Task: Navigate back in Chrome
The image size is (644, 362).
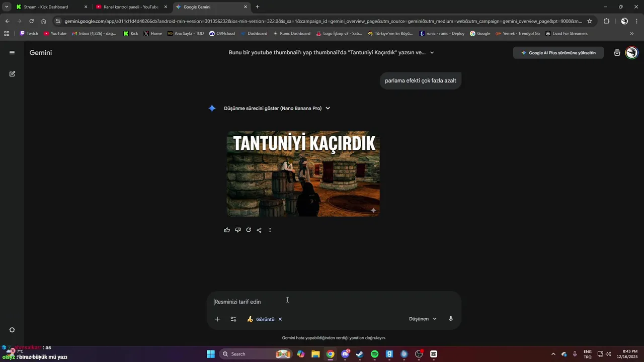Action: coord(7,21)
